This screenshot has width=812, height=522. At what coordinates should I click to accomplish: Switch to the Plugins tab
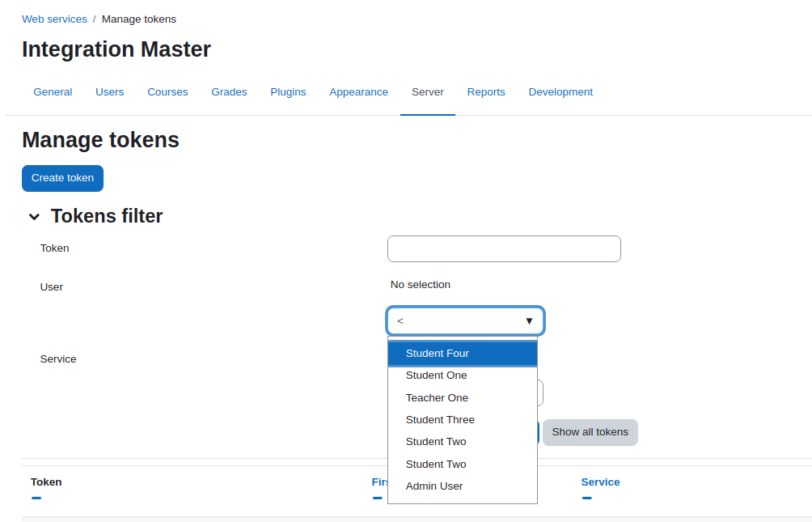tap(288, 92)
